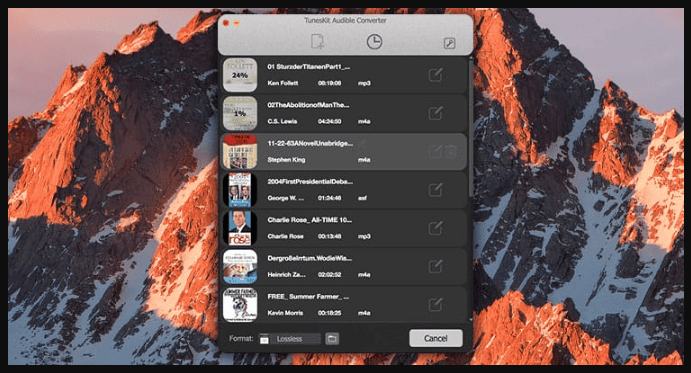Select the Ken Follett cover showing 24%
691x373 pixels.
(240, 75)
